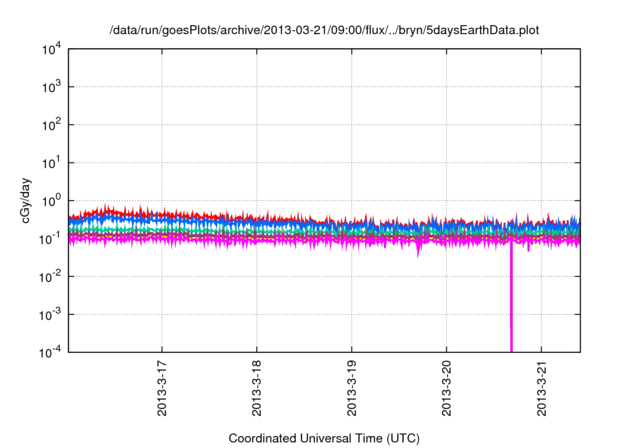640x448 pixels.
Task: Click the cGy/day y-axis label
Action: tap(25, 200)
